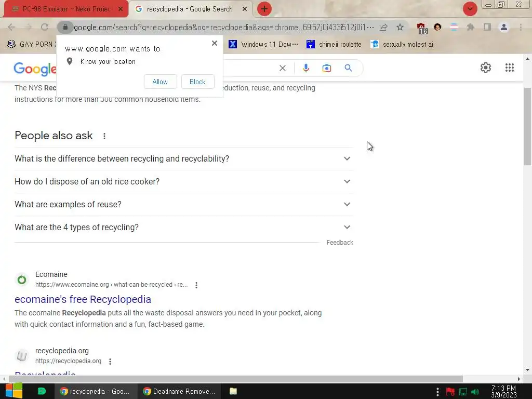Click the horizontal scrollbar at page bottom
This screenshot has width=532, height=399.
(x=236, y=379)
